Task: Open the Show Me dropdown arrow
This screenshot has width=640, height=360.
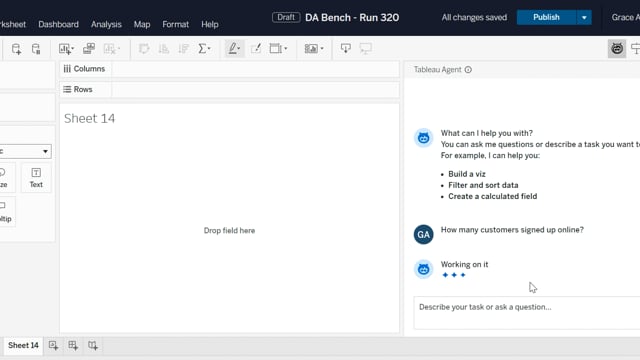Action: [322, 49]
